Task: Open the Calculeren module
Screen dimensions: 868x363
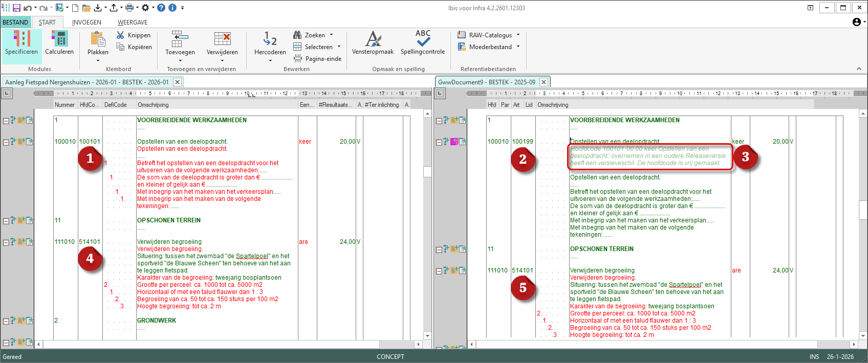Action: pos(59,43)
